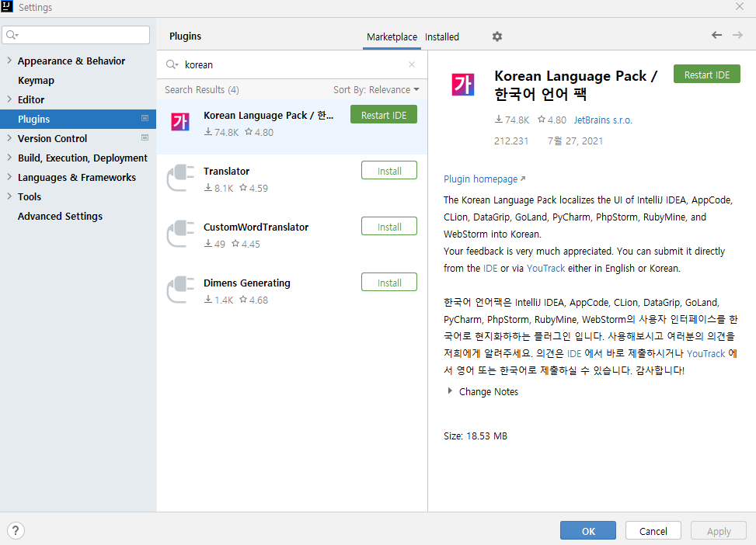Click the settings search magnifier icon

tap(12, 35)
